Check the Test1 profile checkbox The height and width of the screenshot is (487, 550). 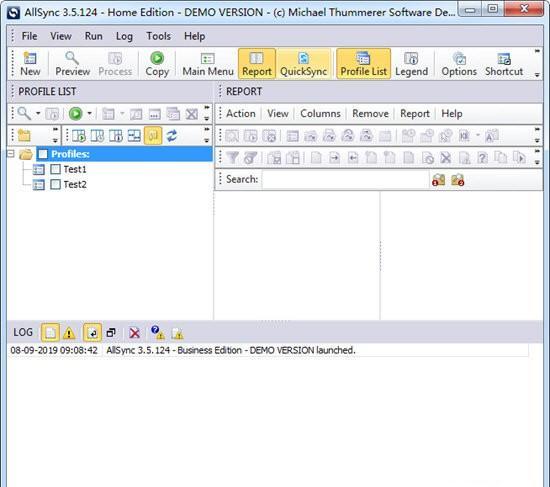(55, 169)
